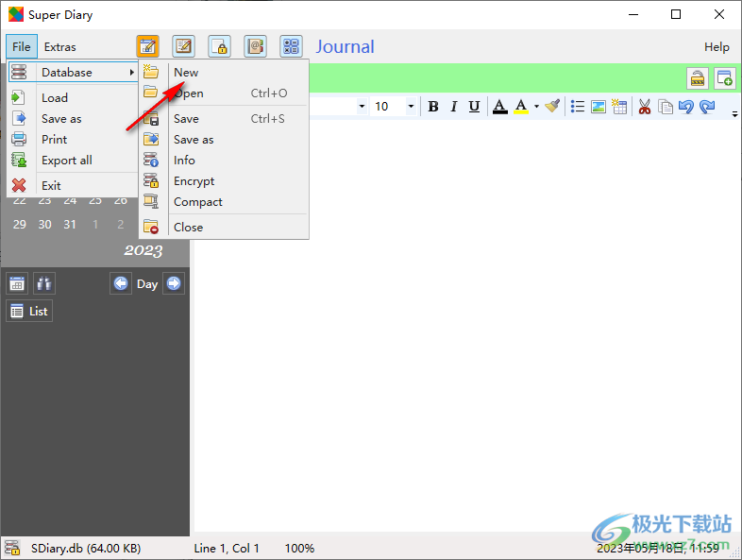This screenshot has width=742, height=560.
Task: Toggle underline formatting
Action: pyautogui.click(x=474, y=107)
